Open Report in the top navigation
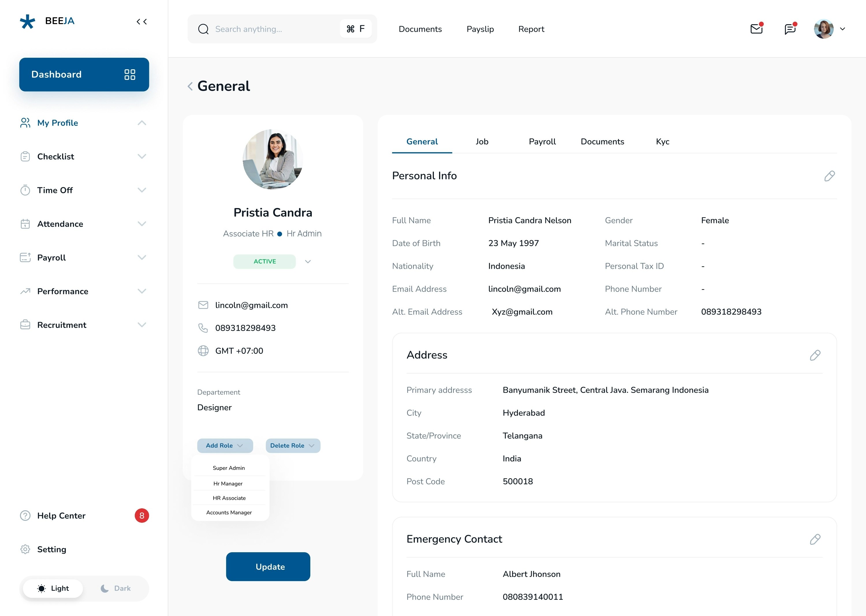 531,29
